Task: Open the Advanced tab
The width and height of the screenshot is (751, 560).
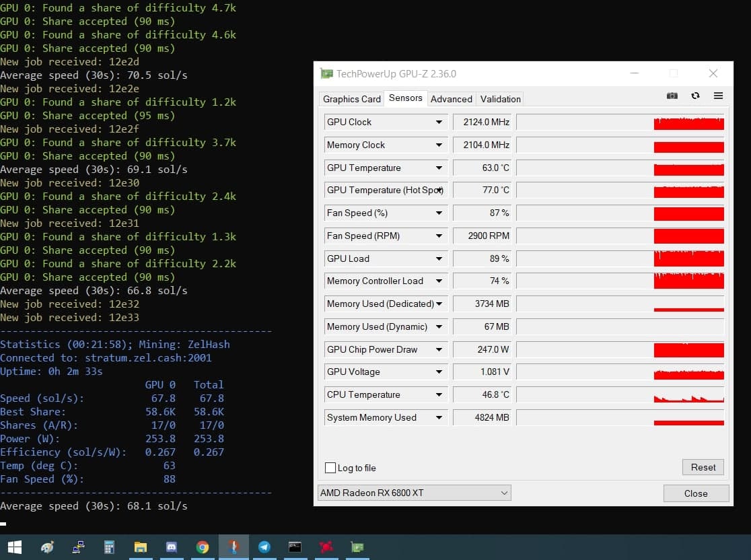Action: point(451,99)
